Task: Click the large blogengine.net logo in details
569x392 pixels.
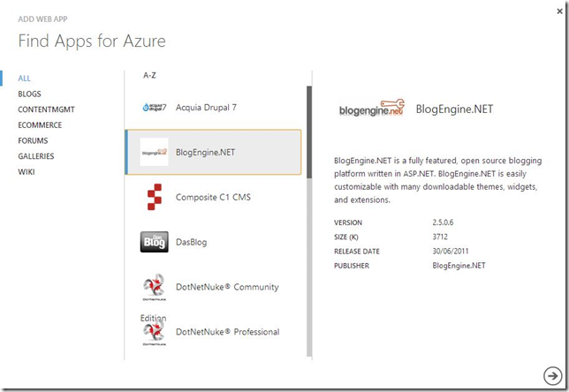Action: (372, 108)
